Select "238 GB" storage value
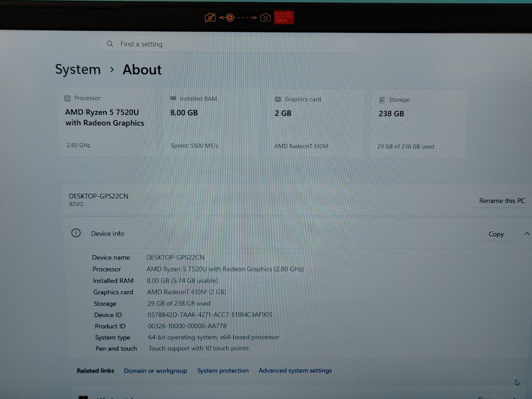 [391, 114]
